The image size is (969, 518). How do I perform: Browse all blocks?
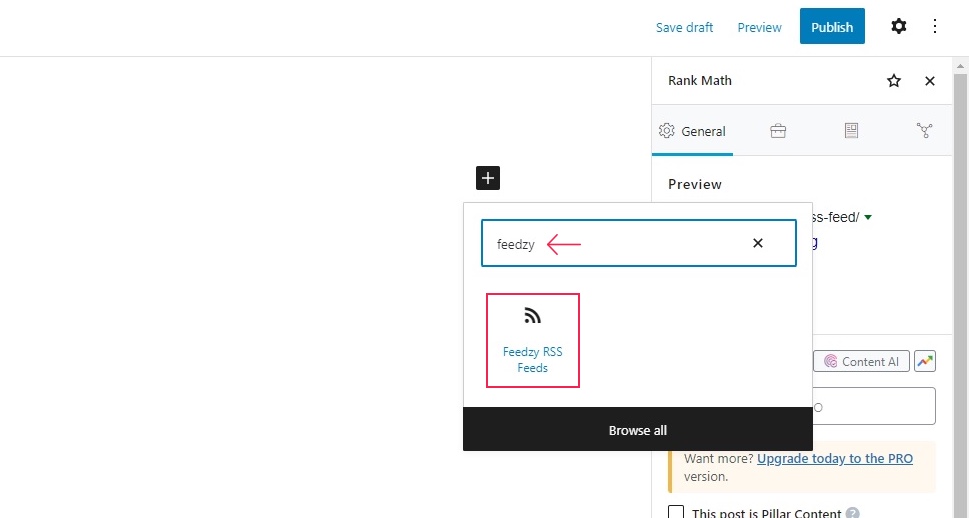638,430
